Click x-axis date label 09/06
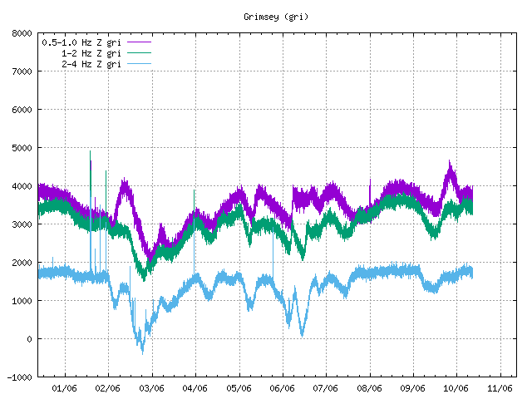Viewport: 532px width, 399px height. coord(412,388)
